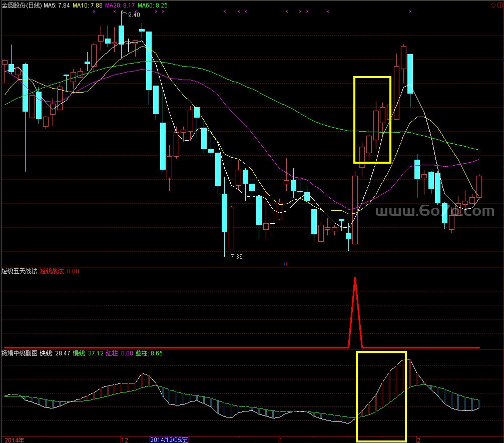Click the red square icon at top right

(498, 5)
